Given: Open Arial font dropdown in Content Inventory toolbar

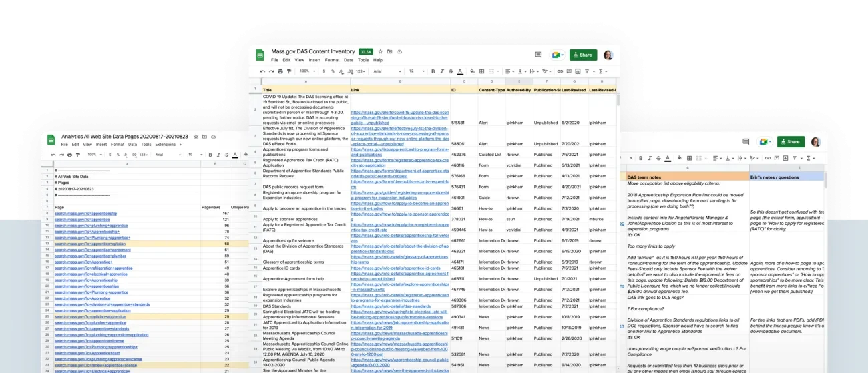Looking at the screenshot, I should [x=387, y=71].
